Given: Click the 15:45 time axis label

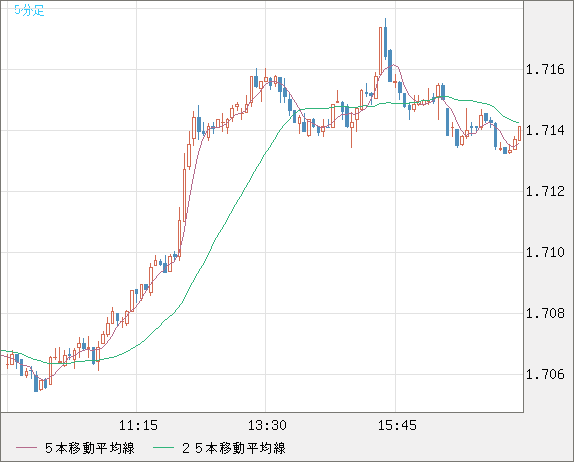Looking at the screenshot, I should point(397,425).
